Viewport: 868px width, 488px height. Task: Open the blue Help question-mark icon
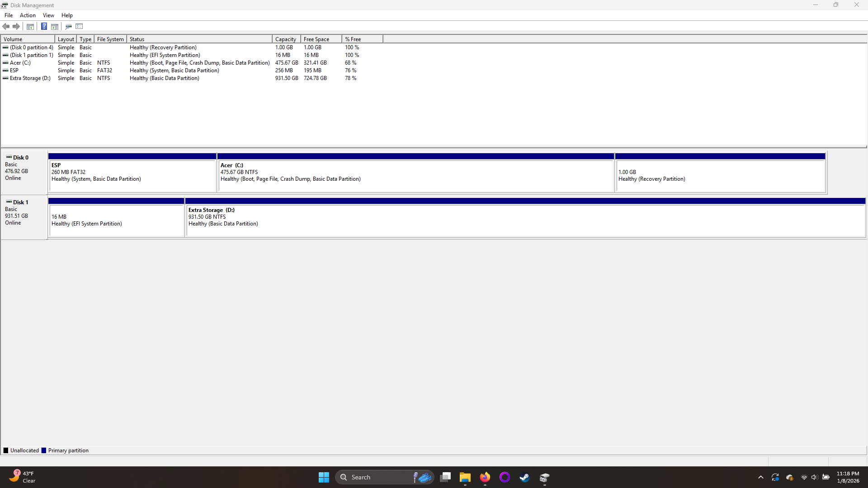[44, 26]
